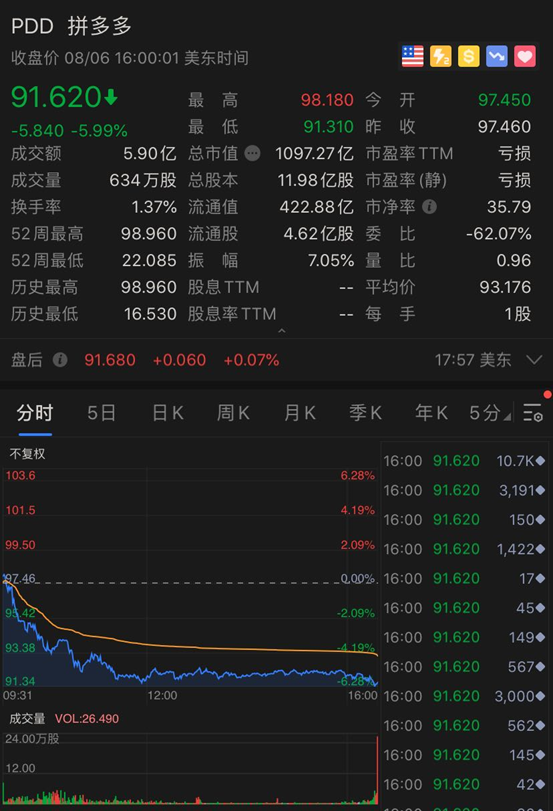
Task: Select the tick row with volume 3,000
Action: (x=464, y=696)
